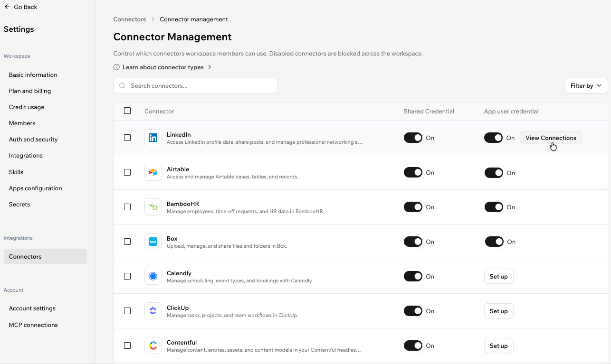Disable Box shared credential toggle

click(x=413, y=242)
